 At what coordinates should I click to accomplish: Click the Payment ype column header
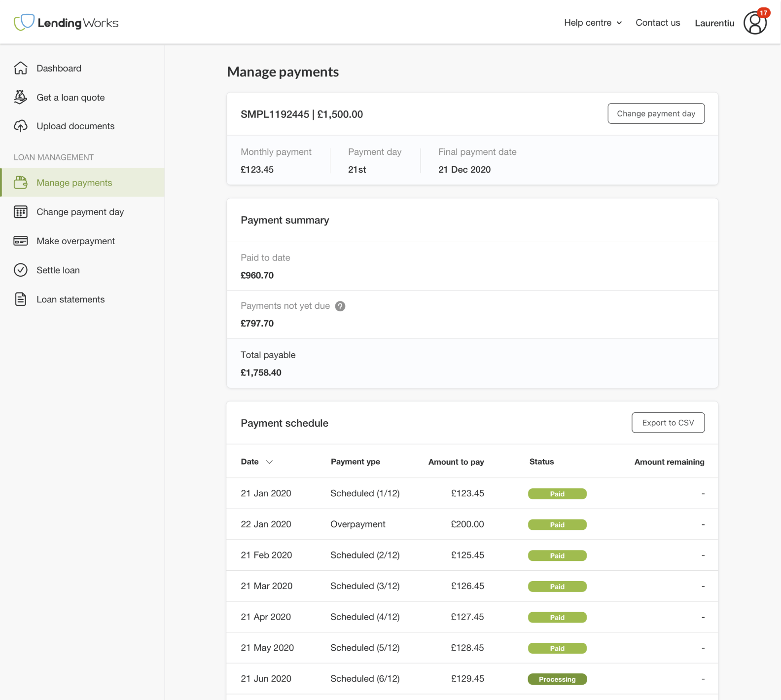(355, 462)
